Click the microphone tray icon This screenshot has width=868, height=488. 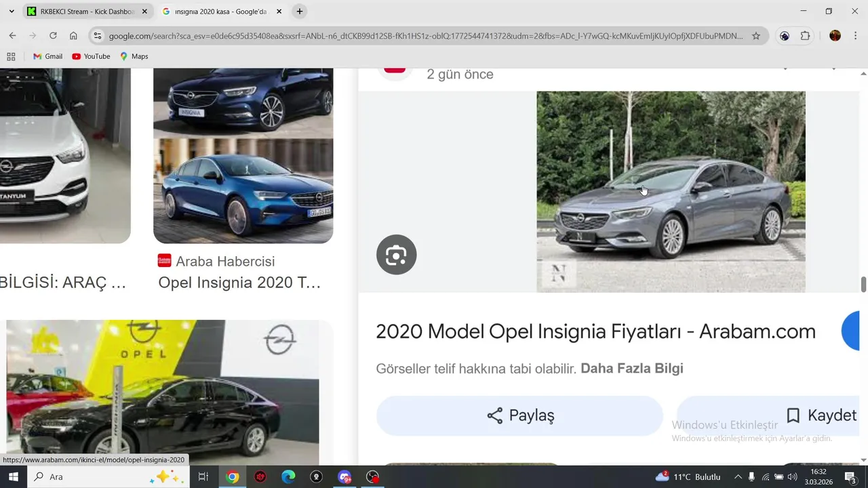click(751, 476)
